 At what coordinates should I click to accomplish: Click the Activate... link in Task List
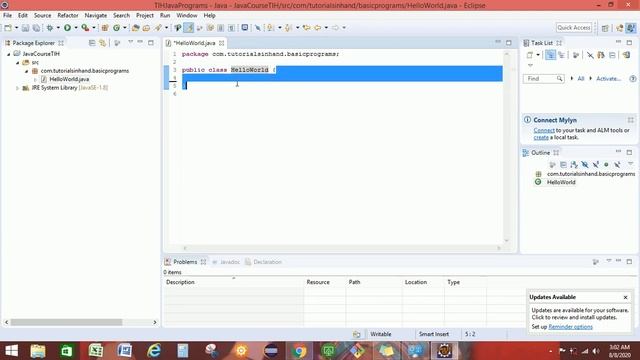click(608, 78)
